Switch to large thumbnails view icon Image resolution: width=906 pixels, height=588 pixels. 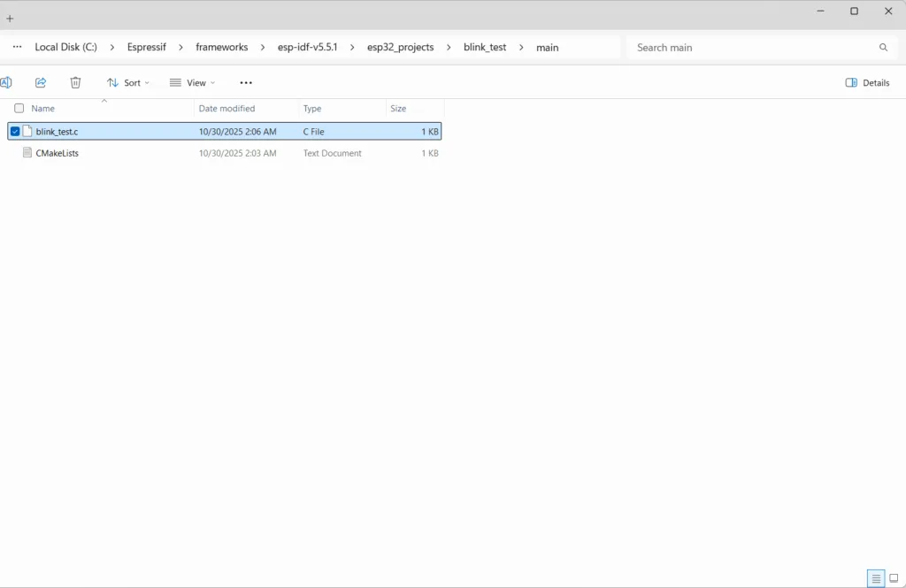[894, 578]
